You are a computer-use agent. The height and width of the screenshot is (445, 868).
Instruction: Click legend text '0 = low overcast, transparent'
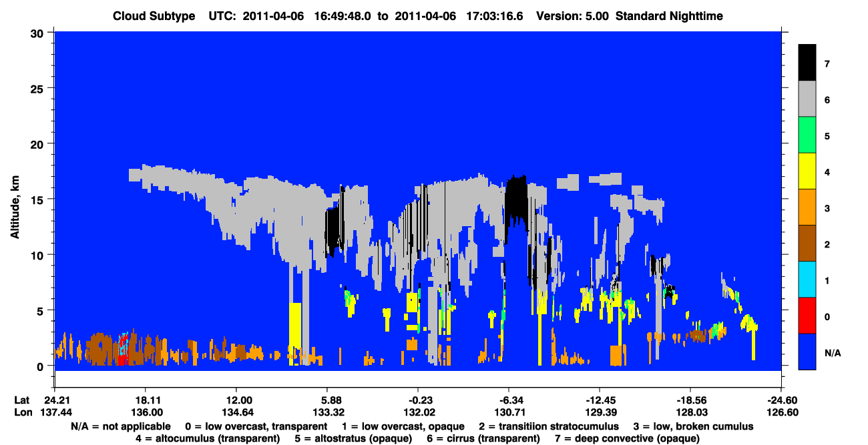pos(256,426)
